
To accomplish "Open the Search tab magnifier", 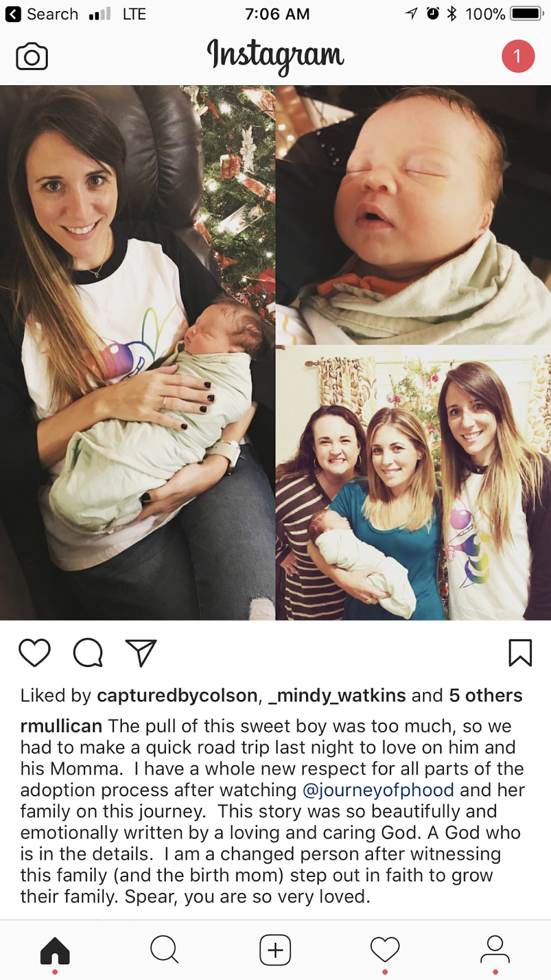I will coord(164,950).
